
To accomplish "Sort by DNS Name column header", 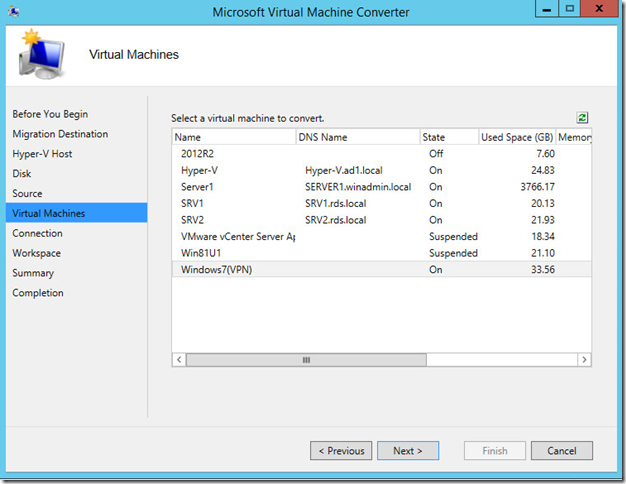I will click(358, 137).
